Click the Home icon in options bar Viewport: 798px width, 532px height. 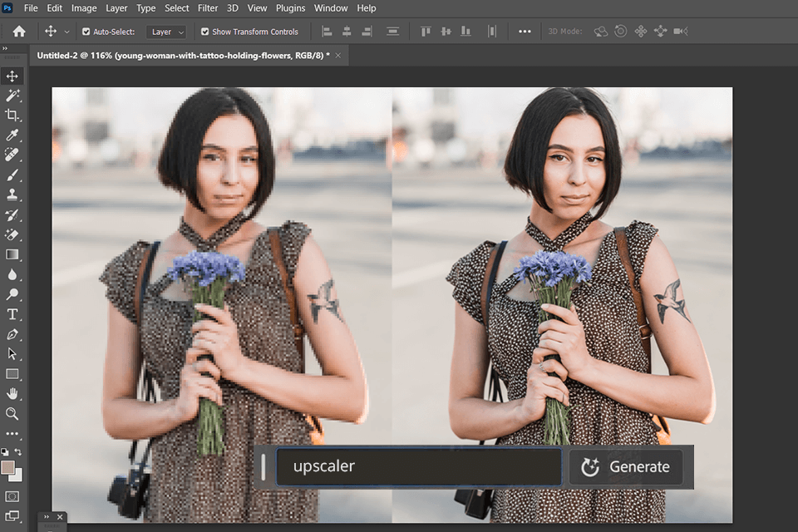[x=19, y=32]
